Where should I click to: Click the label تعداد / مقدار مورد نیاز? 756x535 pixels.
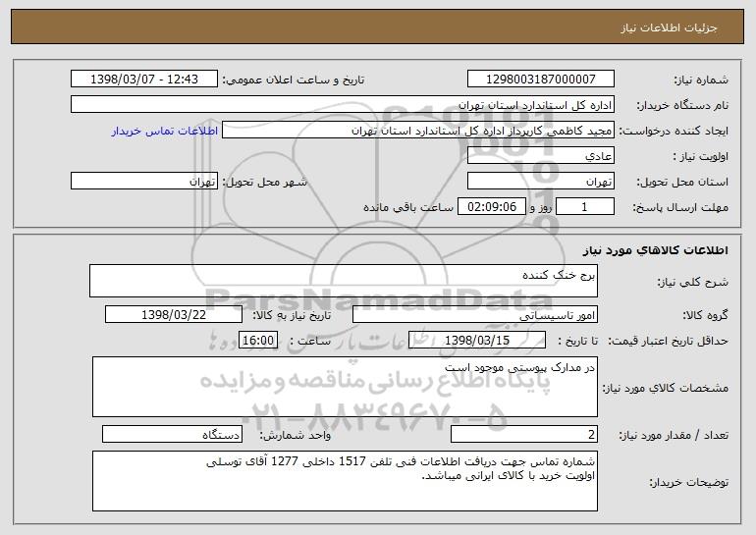point(674,435)
